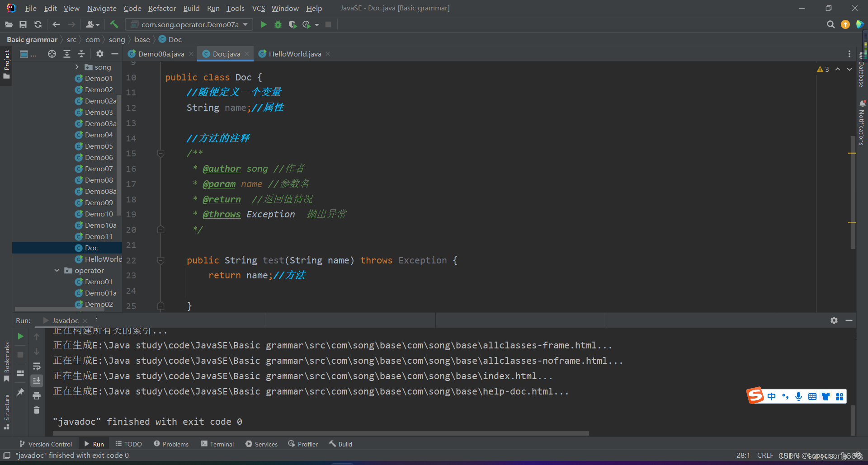The image size is (868, 465).
Task: Open user account dropdown in toolbar
Action: point(93,24)
